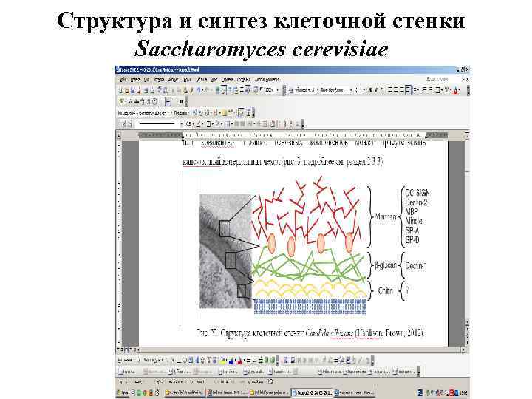Image resolution: width=532 pixels, height=399 pixels.
Task: Click the WordArt icon in the drawing toolbar
Action: pos(197,361)
